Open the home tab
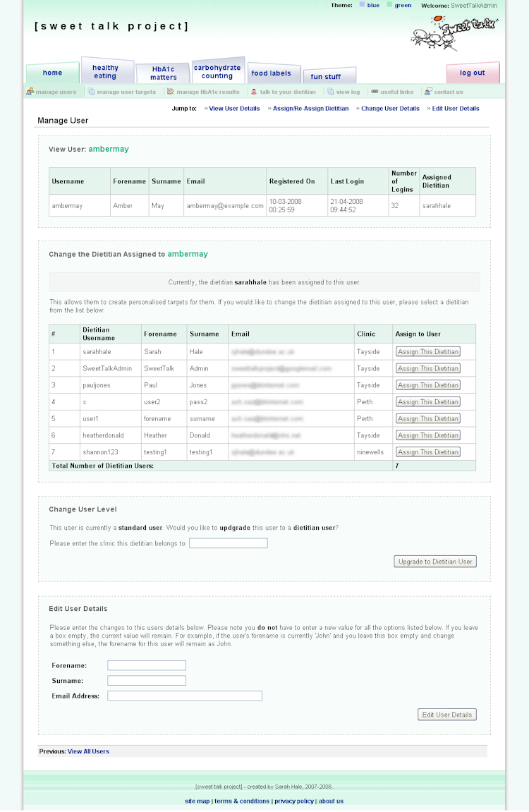529x812 pixels. pyautogui.click(x=52, y=73)
